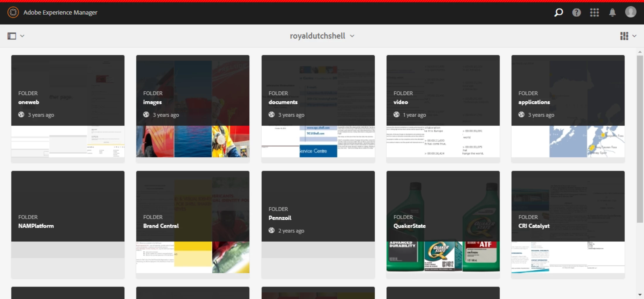Click the '2 years ago' text on Pennzoil
This screenshot has width=644, height=299.
pyautogui.click(x=291, y=231)
